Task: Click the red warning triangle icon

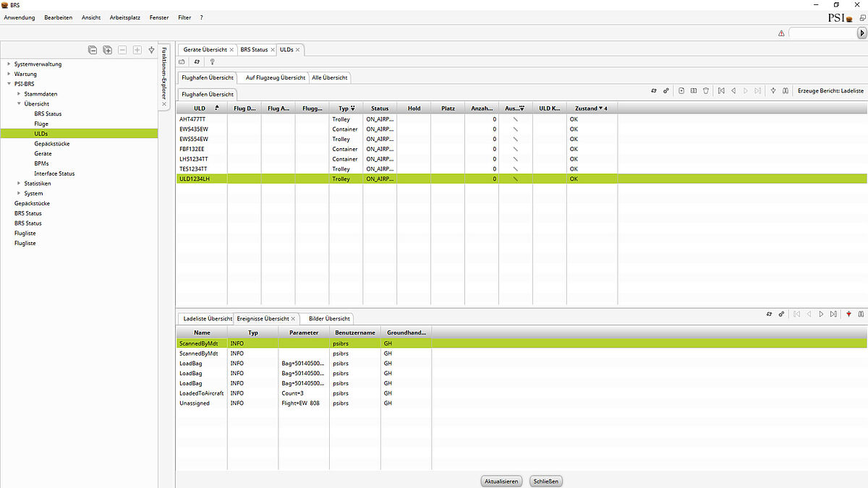Action: coord(781,33)
